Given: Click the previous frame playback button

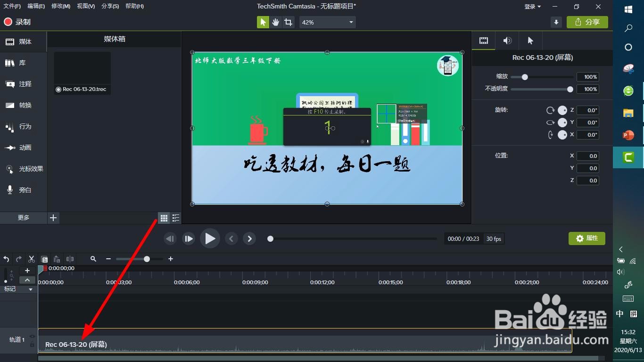Looking at the screenshot, I should [170, 239].
